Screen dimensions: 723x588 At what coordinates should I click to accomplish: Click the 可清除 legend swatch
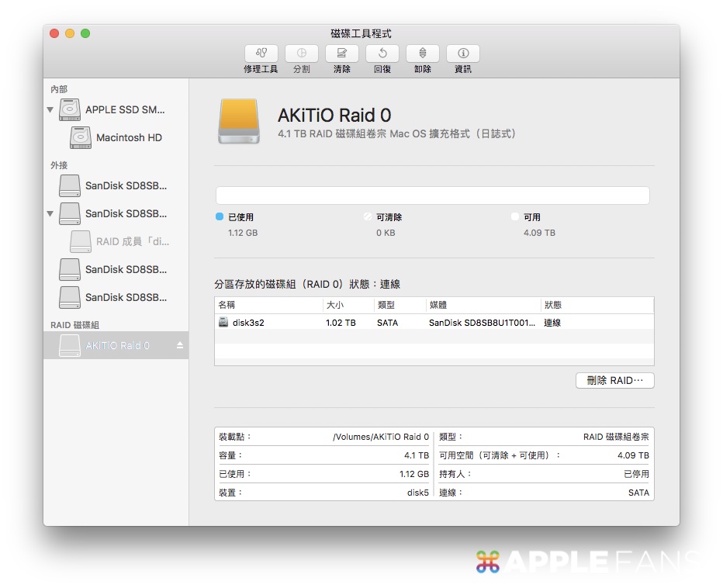(368, 216)
